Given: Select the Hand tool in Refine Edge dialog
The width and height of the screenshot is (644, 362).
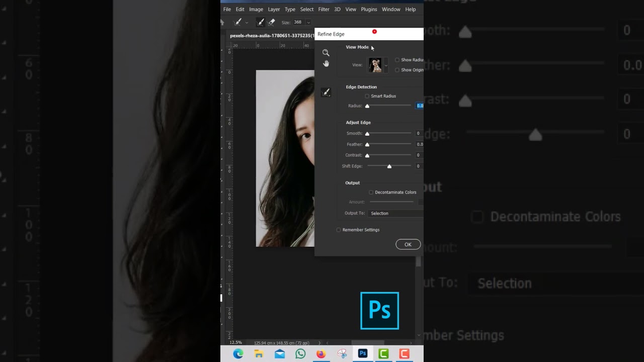Looking at the screenshot, I should (326, 63).
